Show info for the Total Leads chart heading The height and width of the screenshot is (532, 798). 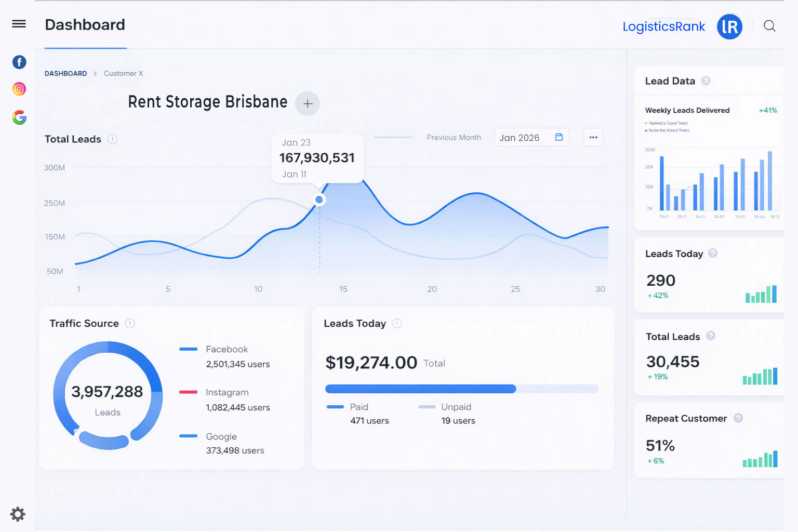[112, 139]
